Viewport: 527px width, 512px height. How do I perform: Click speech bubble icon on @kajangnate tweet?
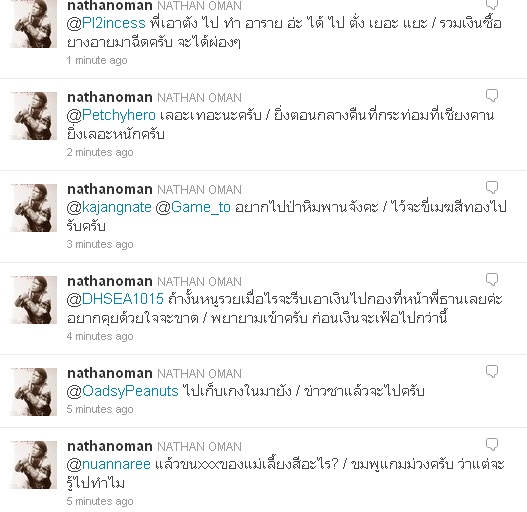click(492, 187)
